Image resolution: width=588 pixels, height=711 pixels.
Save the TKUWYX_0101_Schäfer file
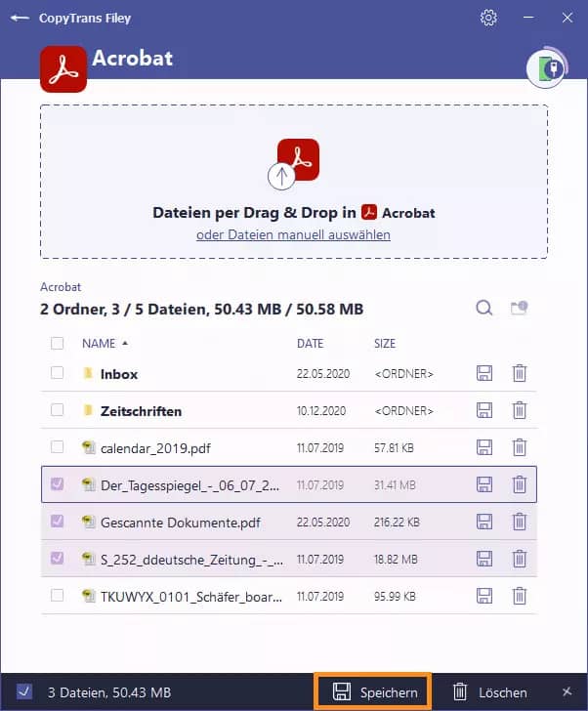point(484,596)
